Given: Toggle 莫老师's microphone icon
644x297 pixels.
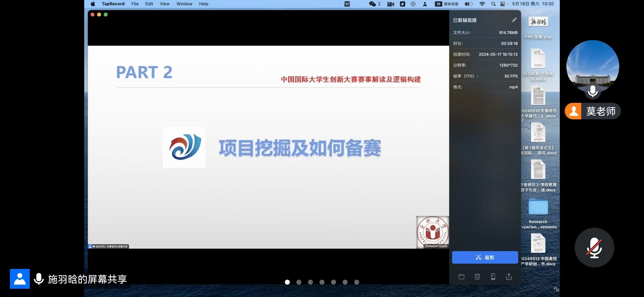Looking at the screenshot, I should pyautogui.click(x=593, y=91).
